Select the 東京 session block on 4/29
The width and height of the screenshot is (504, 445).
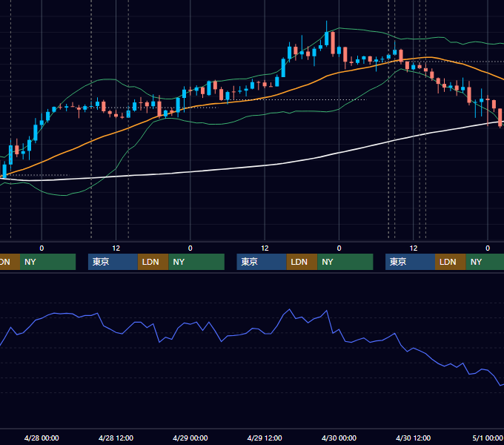[262, 262]
